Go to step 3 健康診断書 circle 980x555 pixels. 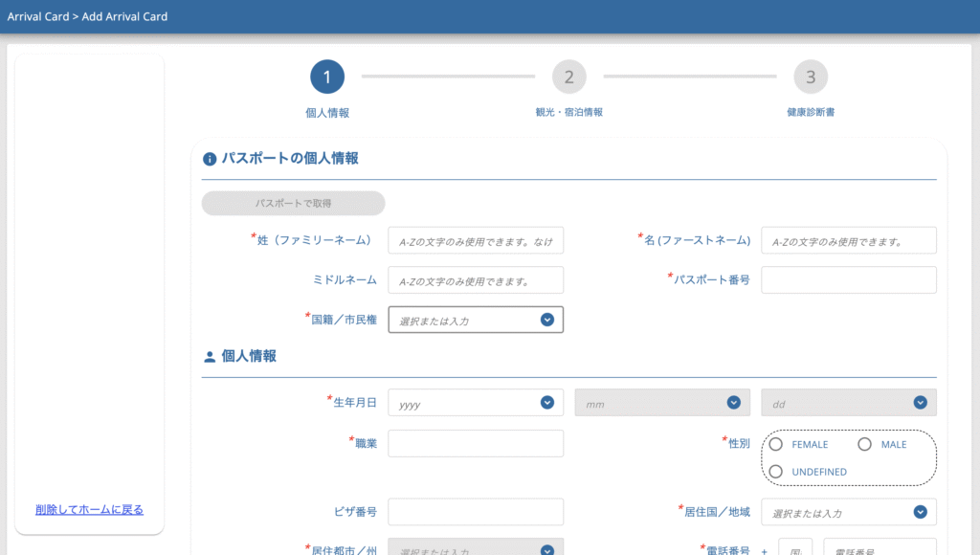click(811, 77)
